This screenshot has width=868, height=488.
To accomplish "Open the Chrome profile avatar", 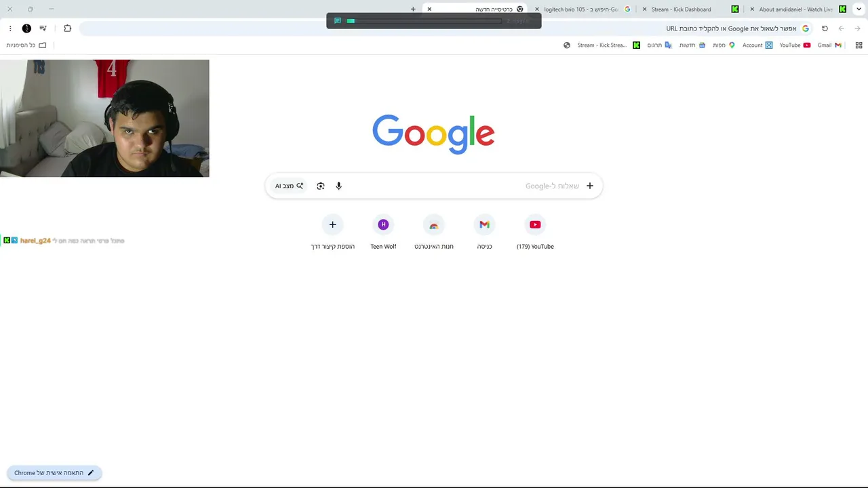I will [26, 28].
